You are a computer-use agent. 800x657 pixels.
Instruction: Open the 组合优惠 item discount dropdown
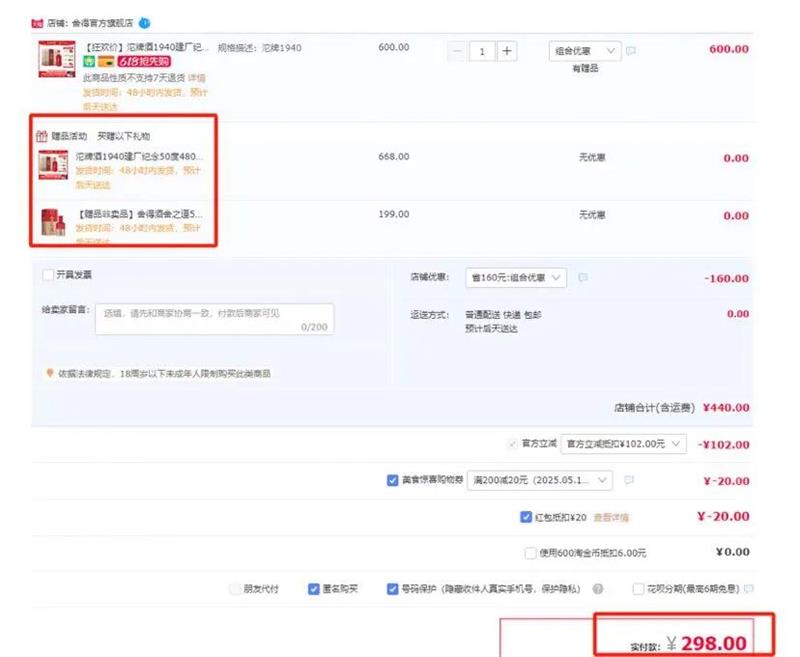584,50
